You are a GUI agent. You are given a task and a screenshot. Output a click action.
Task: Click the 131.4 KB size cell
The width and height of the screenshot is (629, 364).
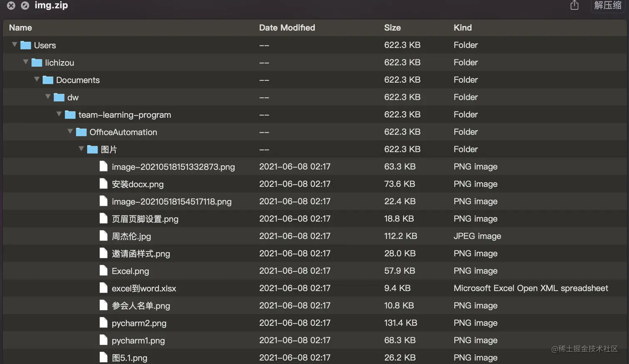click(400, 323)
